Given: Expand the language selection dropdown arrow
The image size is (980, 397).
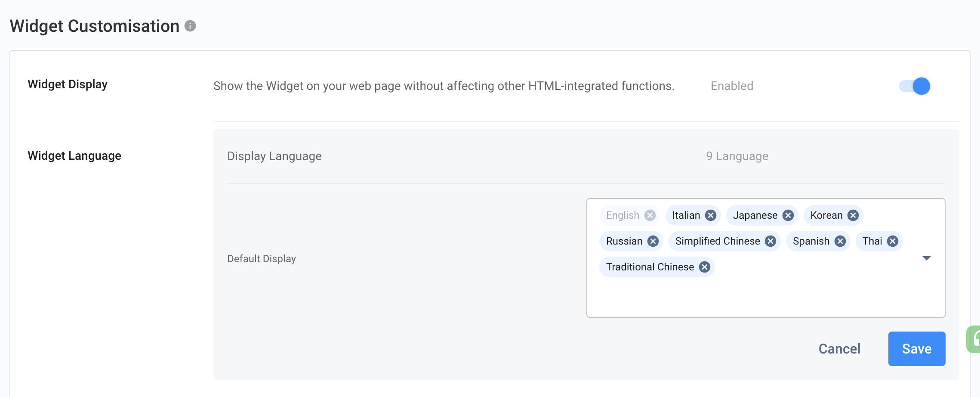Looking at the screenshot, I should tap(927, 258).
